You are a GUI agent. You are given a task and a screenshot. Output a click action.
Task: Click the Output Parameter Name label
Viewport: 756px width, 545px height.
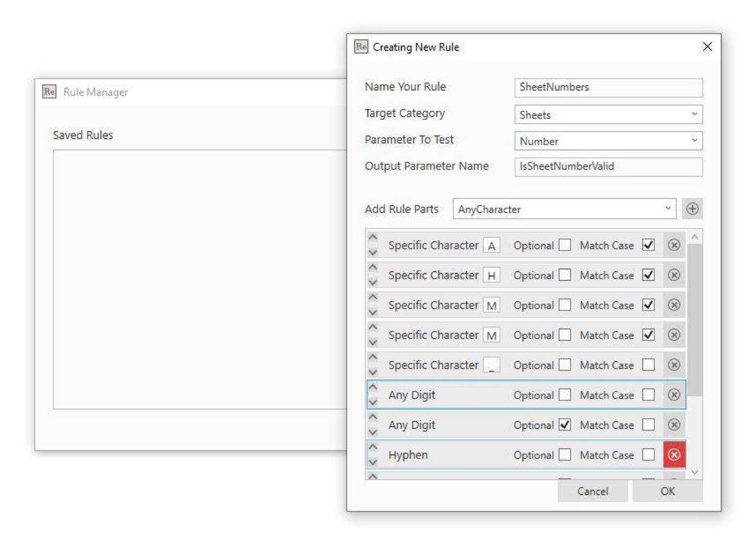(427, 166)
